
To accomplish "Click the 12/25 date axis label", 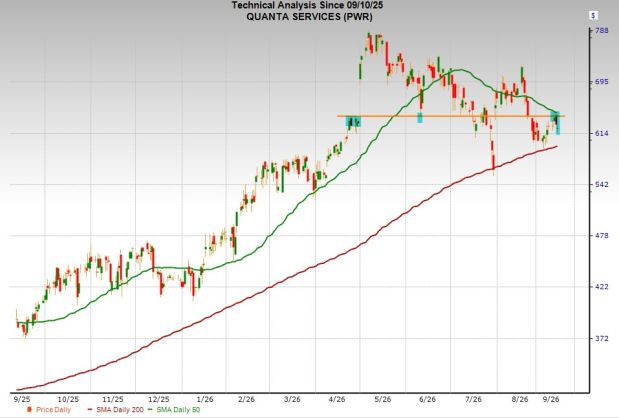I will (159, 399).
